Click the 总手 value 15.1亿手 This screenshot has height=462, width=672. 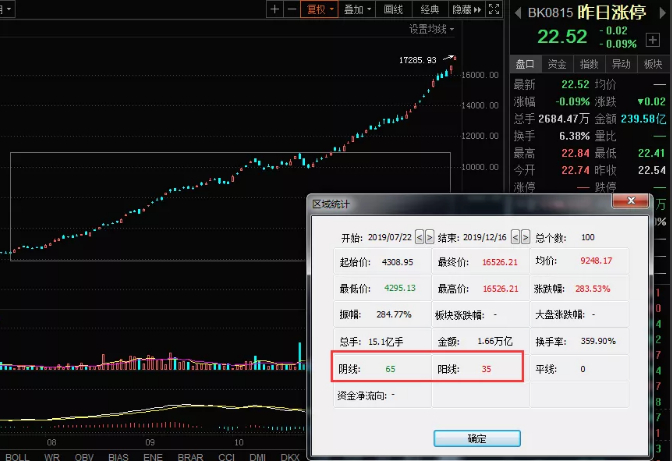[x=386, y=342]
